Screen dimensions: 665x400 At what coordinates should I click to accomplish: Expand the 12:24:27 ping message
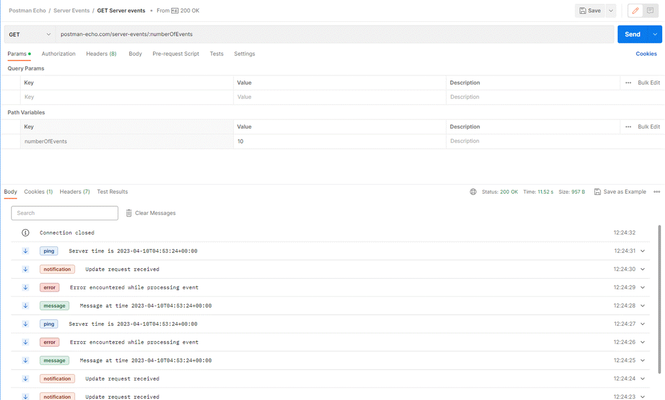[643, 324]
